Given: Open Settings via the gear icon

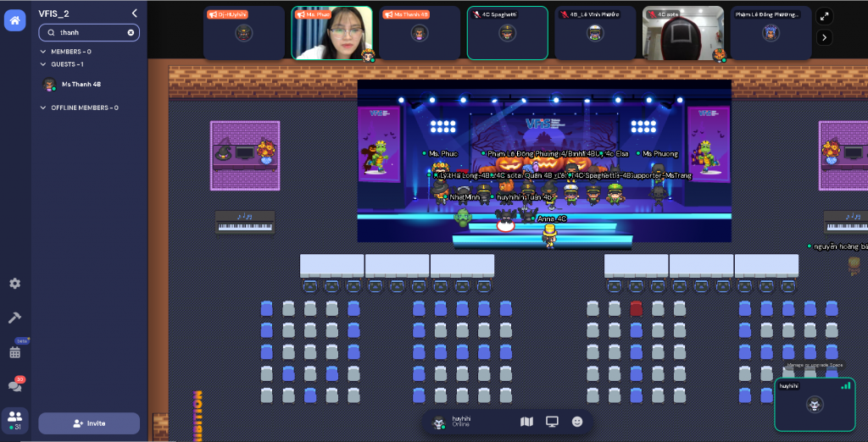Looking at the screenshot, I should click(x=14, y=284).
